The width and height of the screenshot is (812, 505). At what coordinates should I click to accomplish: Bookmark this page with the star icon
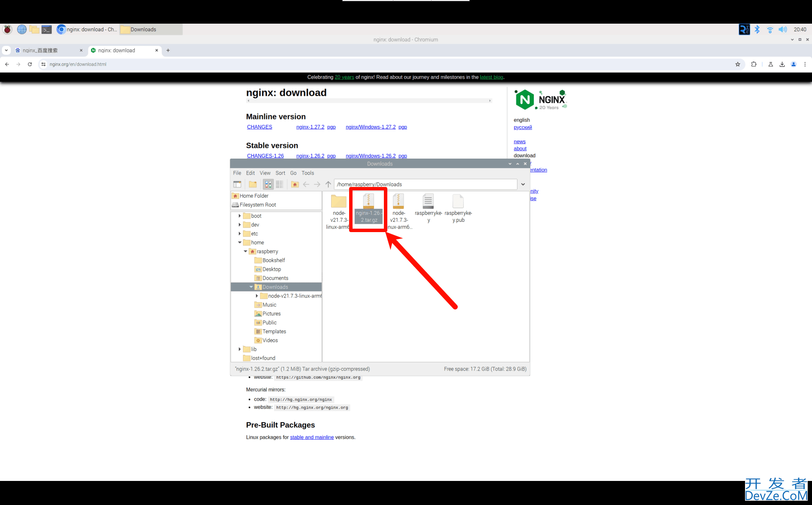738,64
